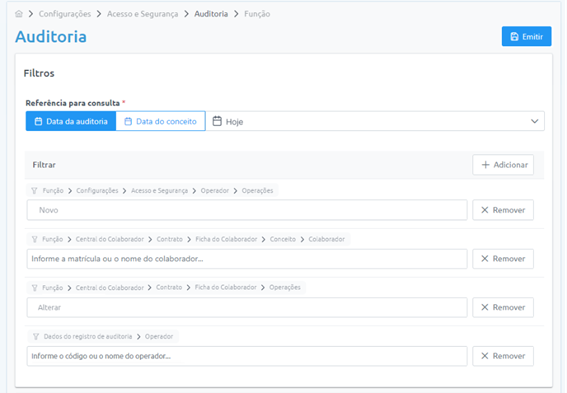Image resolution: width=567 pixels, height=393 pixels.
Task: Switch reference to Data do conceito
Action: click(161, 121)
